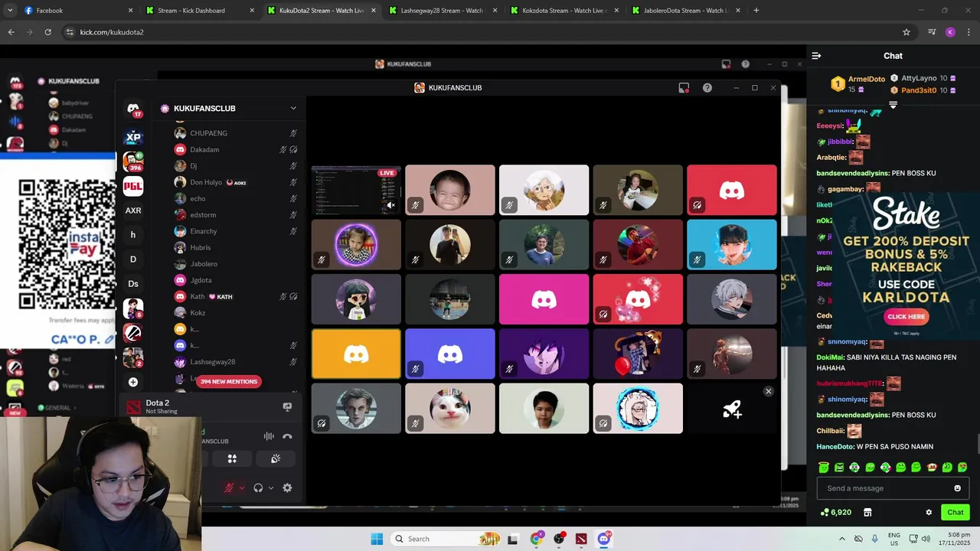The width and height of the screenshot is (980, 551).
Task: Click the invite/activity rocket tile
Action: (732, 409)
